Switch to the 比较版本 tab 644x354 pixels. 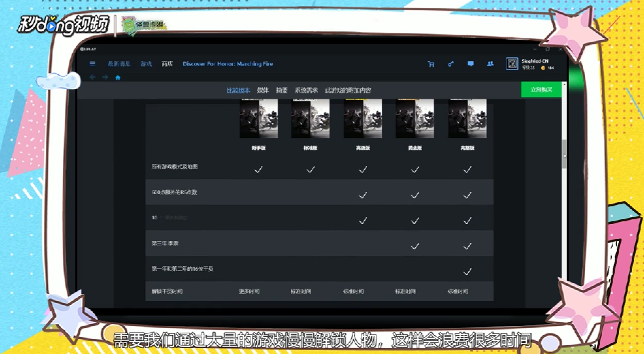[238, 91]
